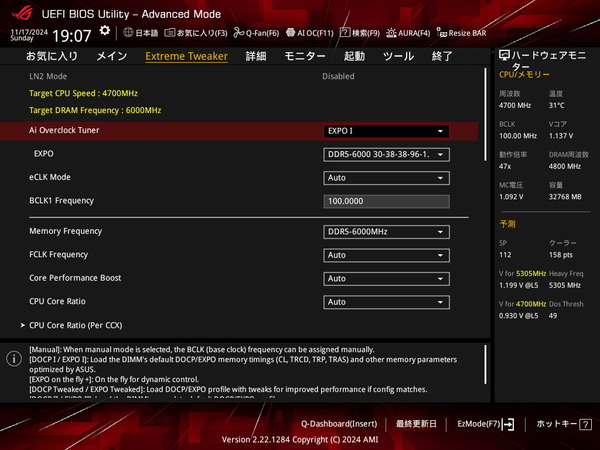Open the CPU Core Ratio dropdown
This screenshot has width=600, height=450.
(x=386, y=302)
